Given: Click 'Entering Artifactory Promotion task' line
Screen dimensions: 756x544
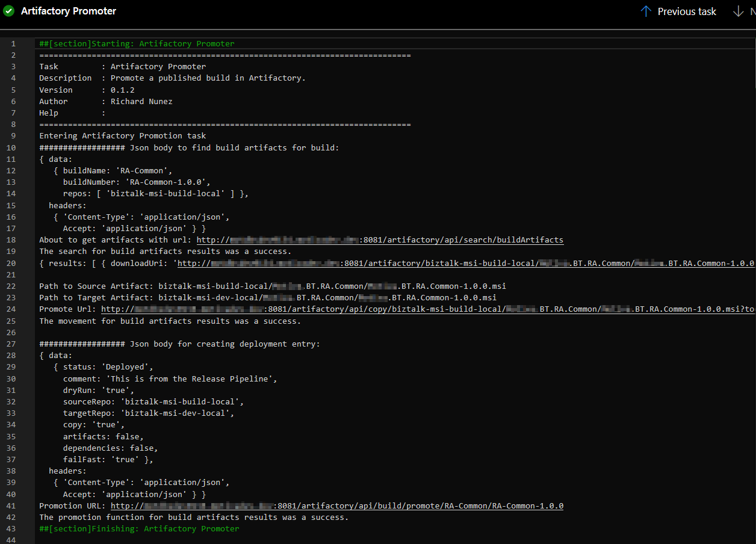Looking at the screenshot, I should click(122, 136).
